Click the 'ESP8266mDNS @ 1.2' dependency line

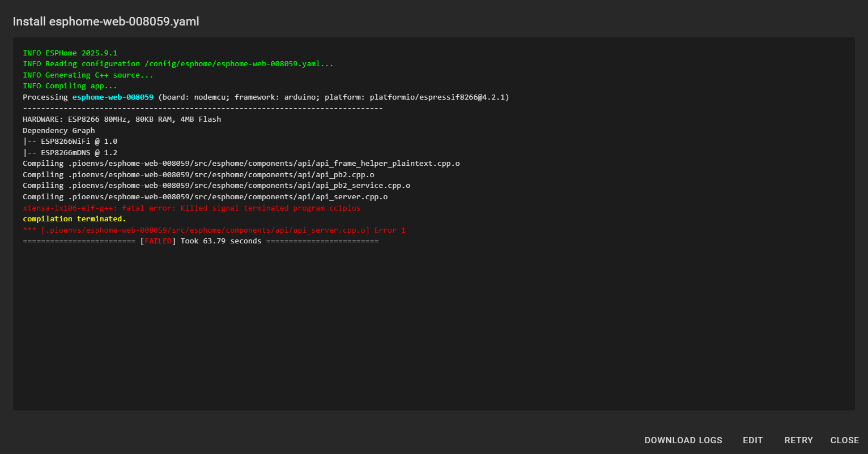click(70, 152)
